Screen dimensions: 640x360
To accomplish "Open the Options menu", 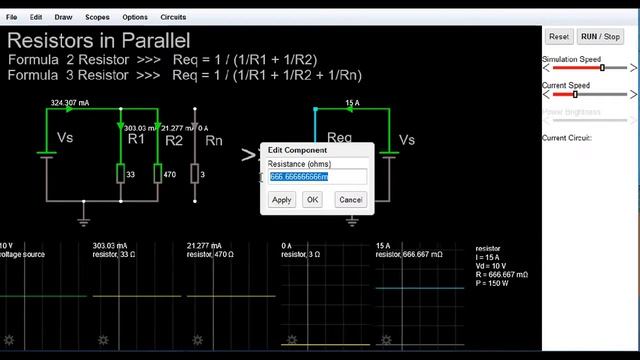I will pyautogui.click(x=135, y=17).
